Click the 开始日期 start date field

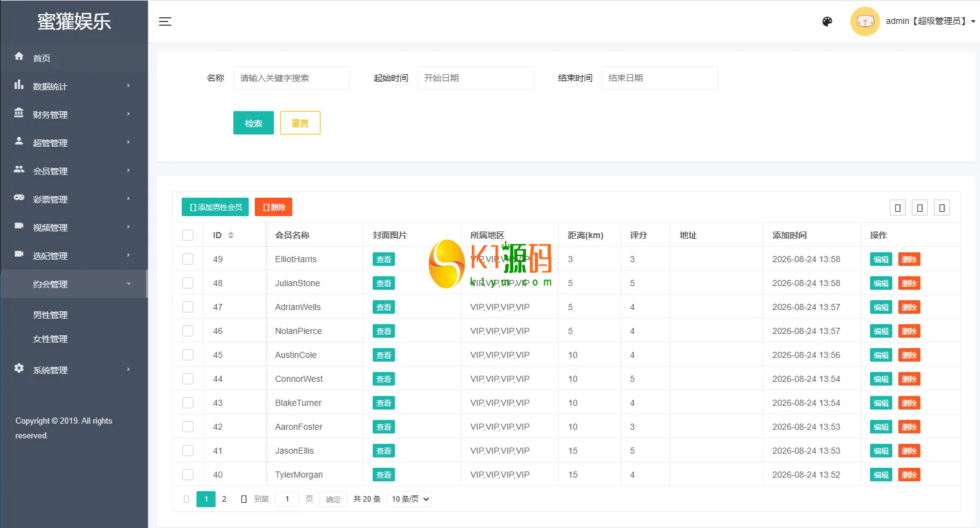click(476, 78)
